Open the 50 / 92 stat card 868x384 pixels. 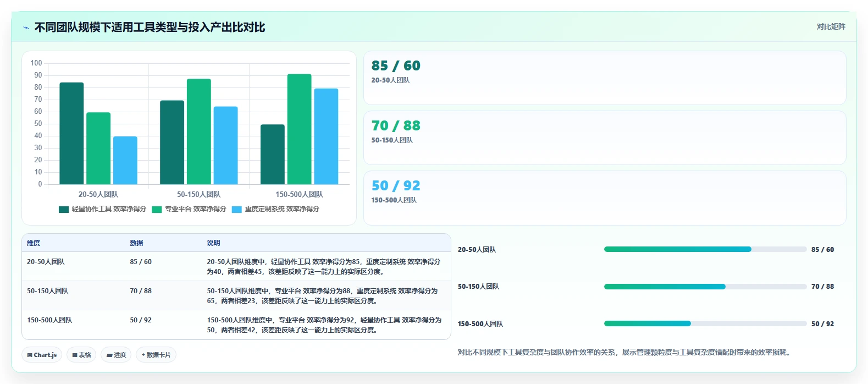(605, 198)
